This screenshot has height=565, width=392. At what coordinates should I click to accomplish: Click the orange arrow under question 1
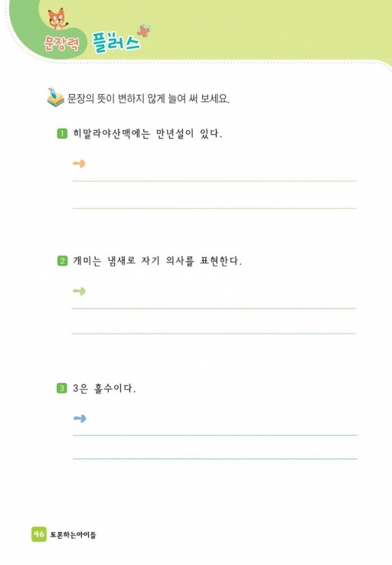79,164
